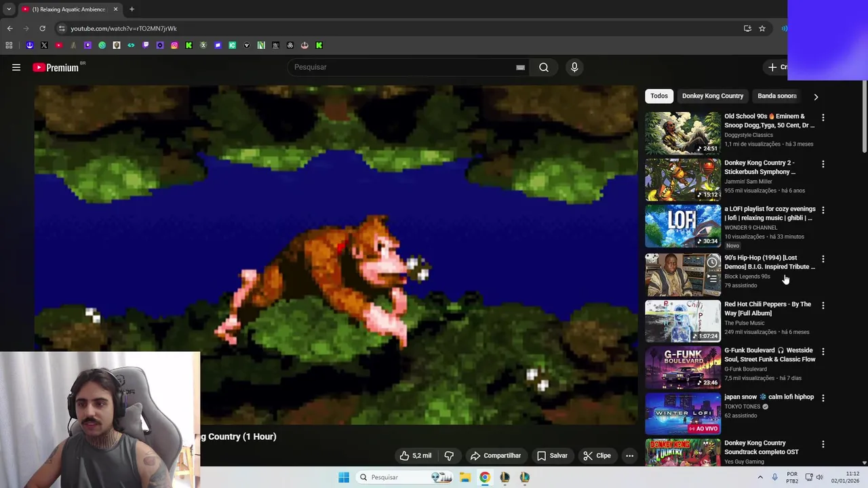Screen dimensions: 868x488
Task: Open options menu for G-Funk Boulevard video
Action: click(823, 352)
